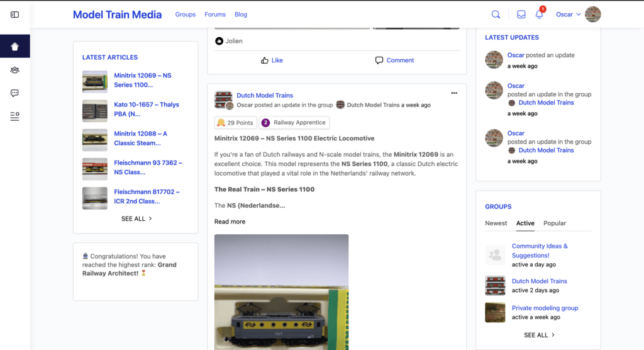Open the notifications bell icon
Image resolution: width=644 pixels, height=350 pixels.
539,14
